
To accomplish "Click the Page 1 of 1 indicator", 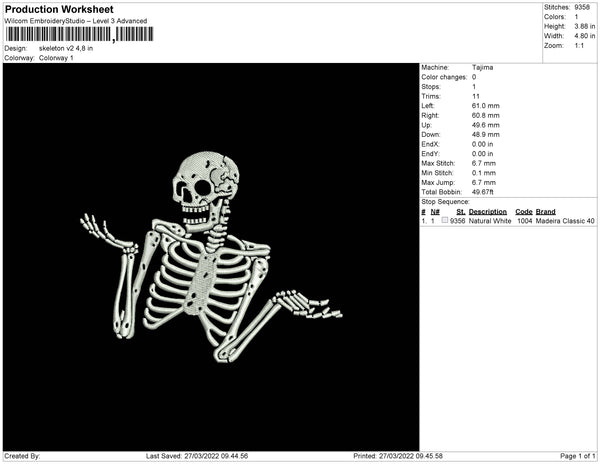I will click(577, 456).
